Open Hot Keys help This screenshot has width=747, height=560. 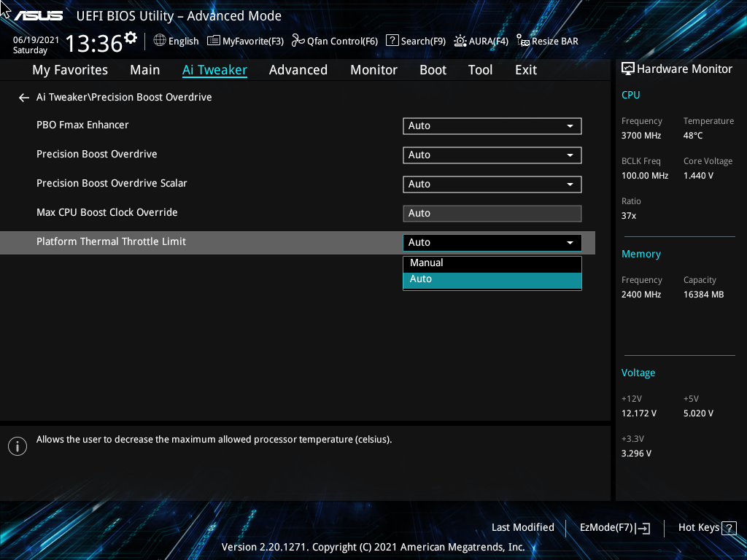705,527
